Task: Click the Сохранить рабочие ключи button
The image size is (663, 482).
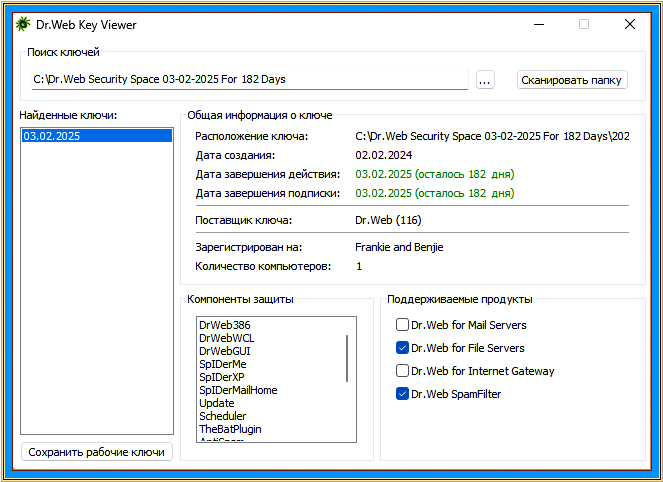Action: [x=97, y=452]
